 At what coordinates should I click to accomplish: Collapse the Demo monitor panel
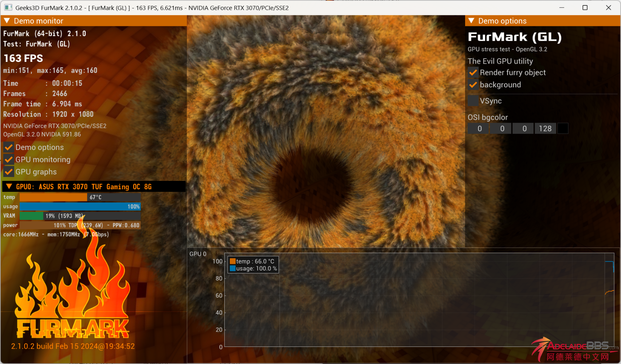point(7,21)
